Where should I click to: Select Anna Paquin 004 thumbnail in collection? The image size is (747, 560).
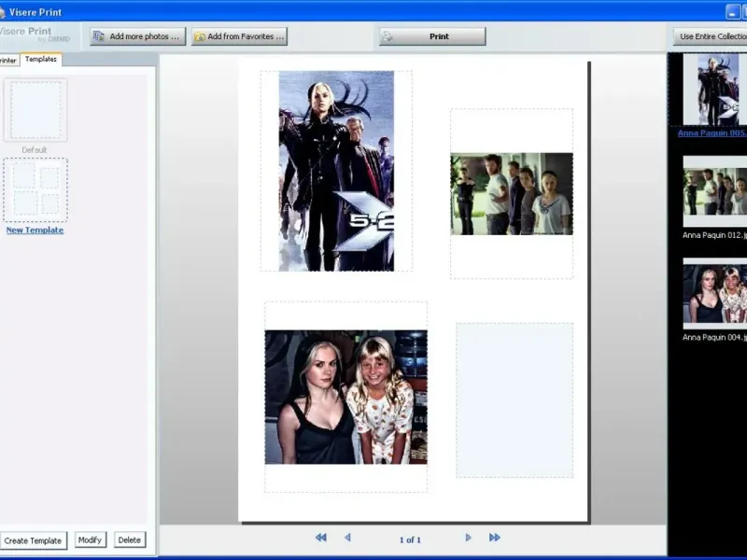pyautogui.click(x=715, y=294)
